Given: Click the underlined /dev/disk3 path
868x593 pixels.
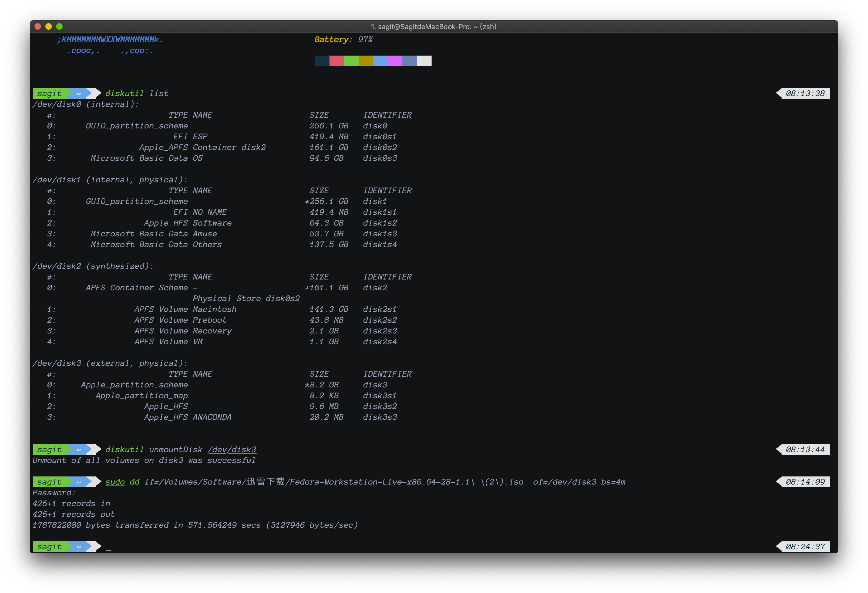Looking at the screenshot, I should click(232, 450).
